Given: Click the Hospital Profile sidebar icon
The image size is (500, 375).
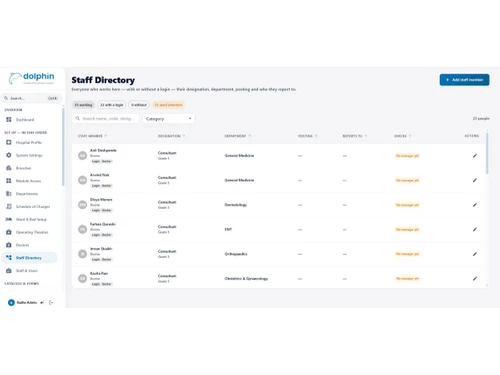Looking at the screenshot, I should tap(9, 142).
